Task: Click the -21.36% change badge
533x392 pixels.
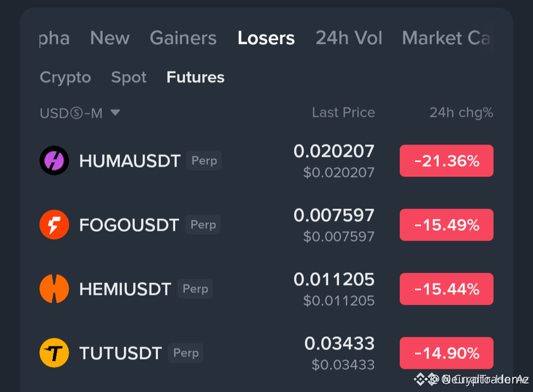Action: click(x=446, y=161)
